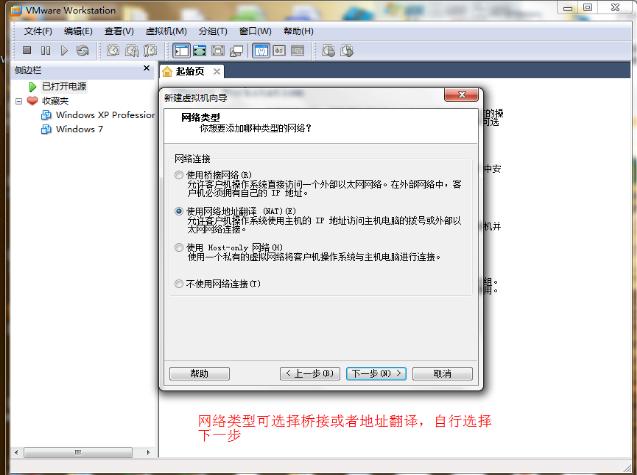Open the 编辑(E) menu
Screen dimensions: 637x475
click(x=78, y=31)
